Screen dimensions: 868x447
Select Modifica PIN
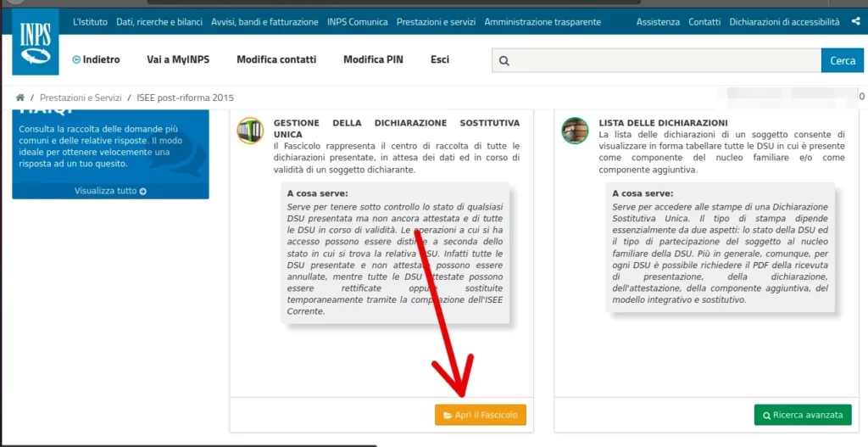[373, 60]
